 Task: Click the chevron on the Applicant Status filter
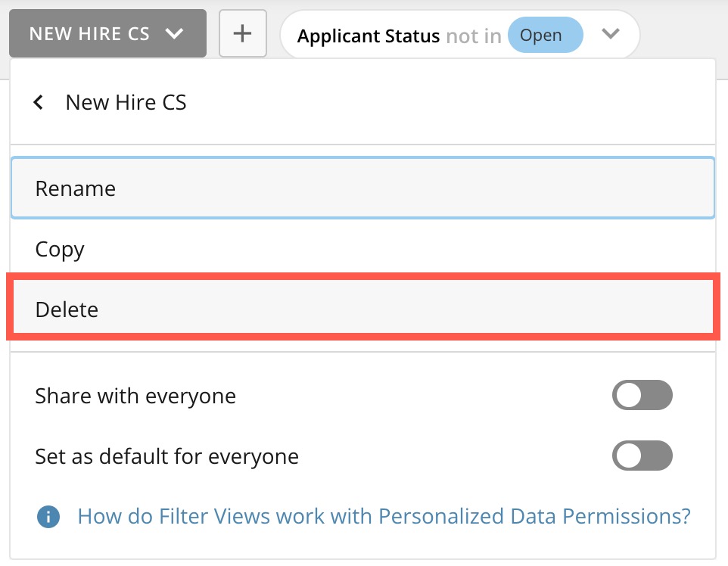611,34
